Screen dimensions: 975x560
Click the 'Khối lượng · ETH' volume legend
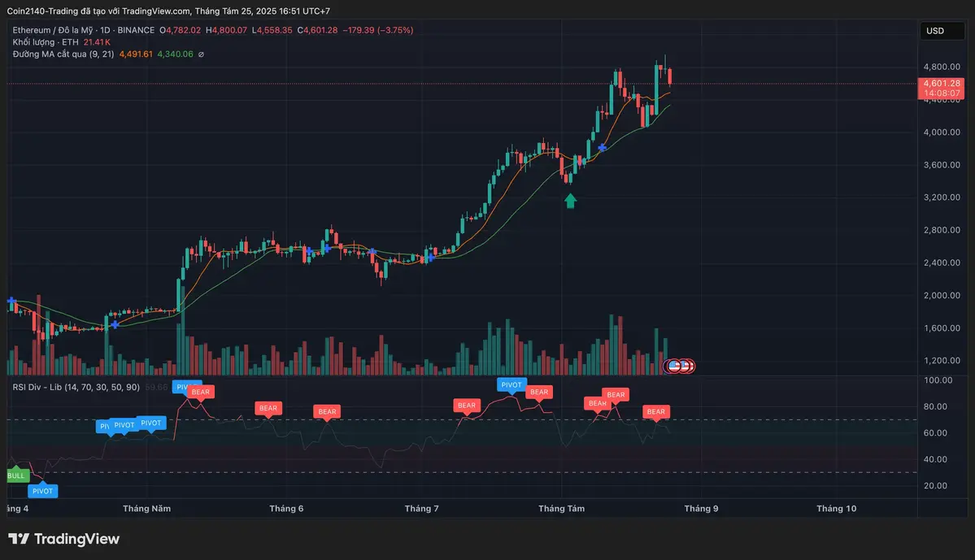(x=45, y=41)
